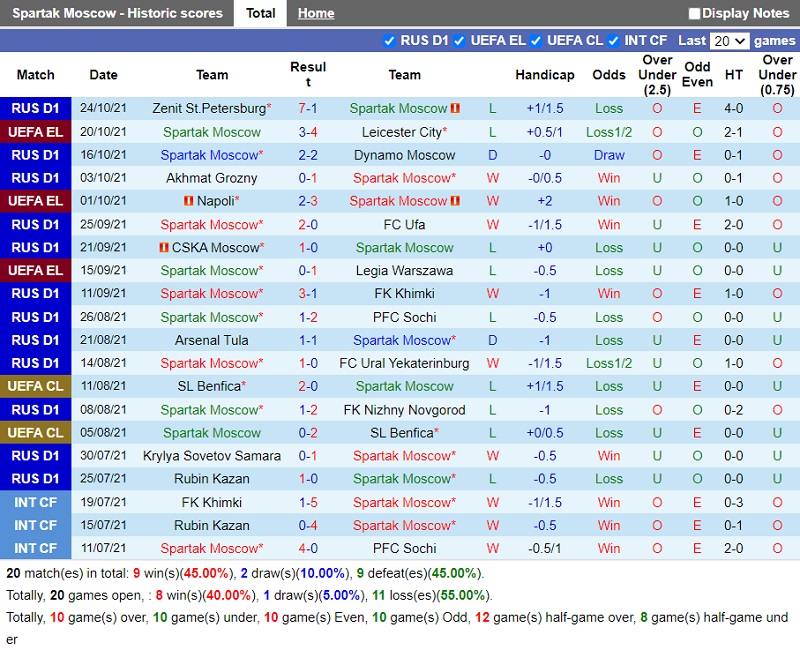This screenshot has height=650, width=800.
Task: Enable the Display Notes checkbox
Action: click(694, 14)
